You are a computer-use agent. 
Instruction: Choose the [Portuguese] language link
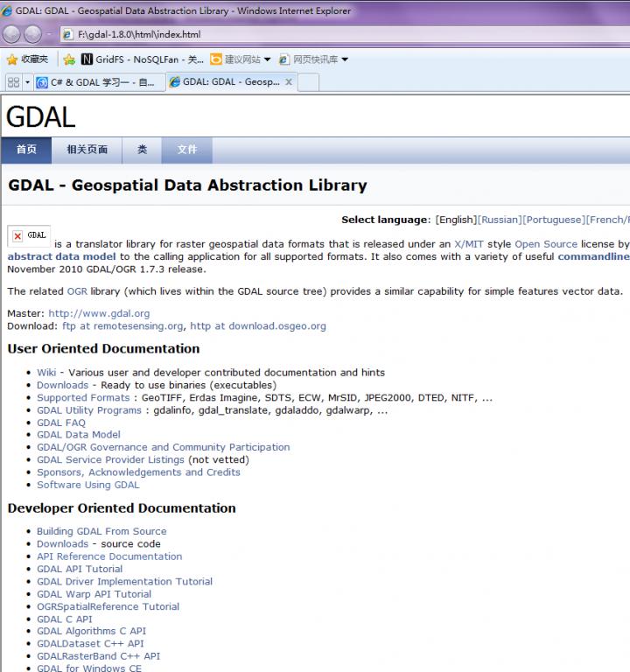point(554,220)
